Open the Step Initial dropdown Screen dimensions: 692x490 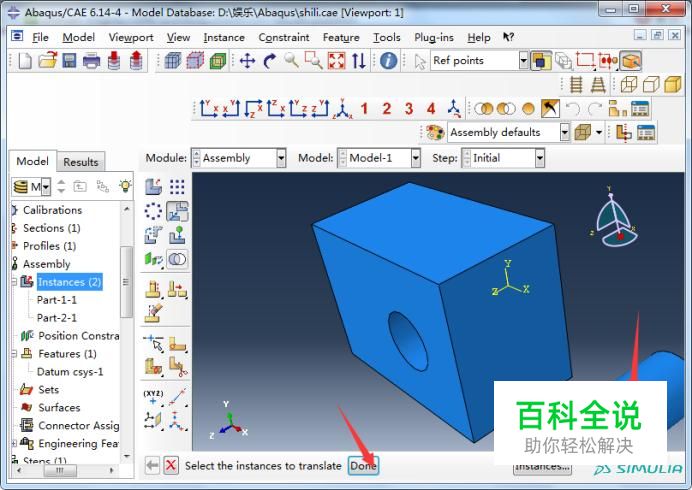(540, 158)
